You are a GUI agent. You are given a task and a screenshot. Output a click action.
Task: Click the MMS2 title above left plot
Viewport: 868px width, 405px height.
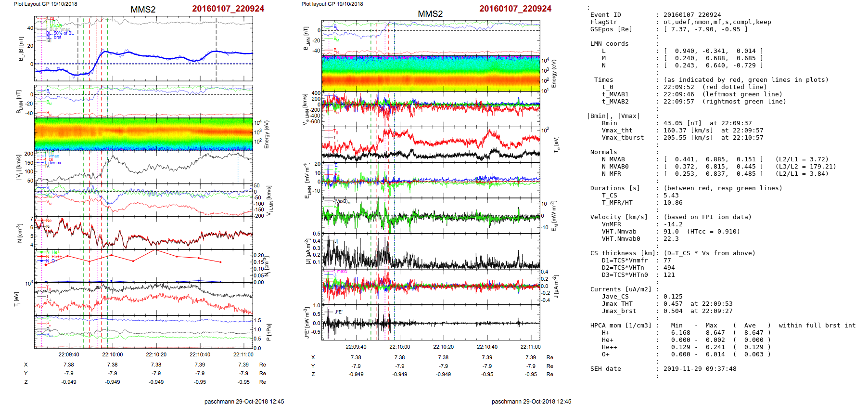143,10
